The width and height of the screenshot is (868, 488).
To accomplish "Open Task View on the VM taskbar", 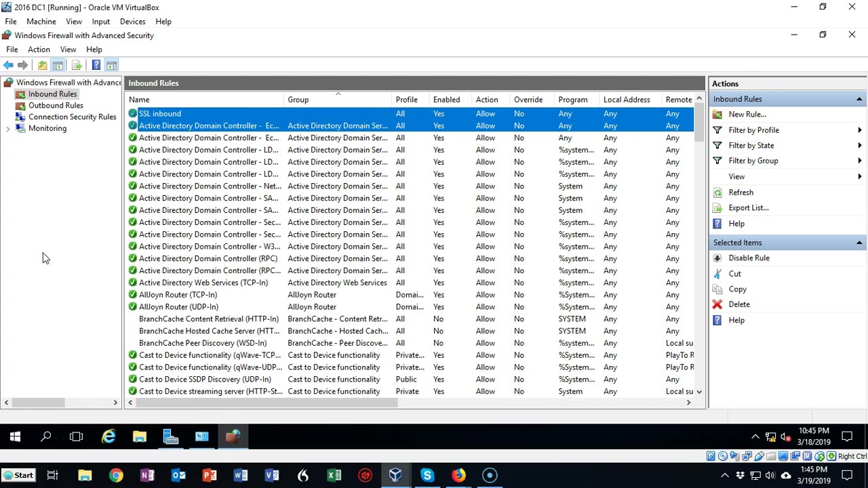I will click(x=77, y=437).
